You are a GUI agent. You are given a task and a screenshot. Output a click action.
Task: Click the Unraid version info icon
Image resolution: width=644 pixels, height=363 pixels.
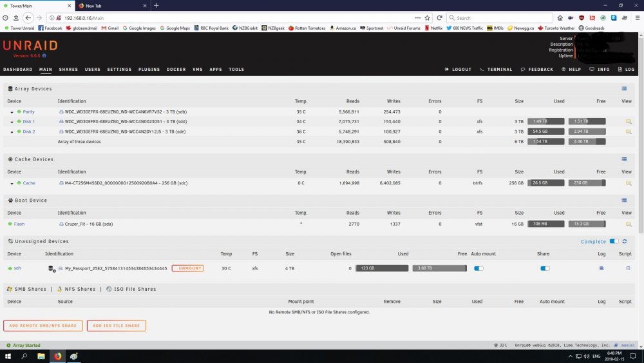pos(44,55)
